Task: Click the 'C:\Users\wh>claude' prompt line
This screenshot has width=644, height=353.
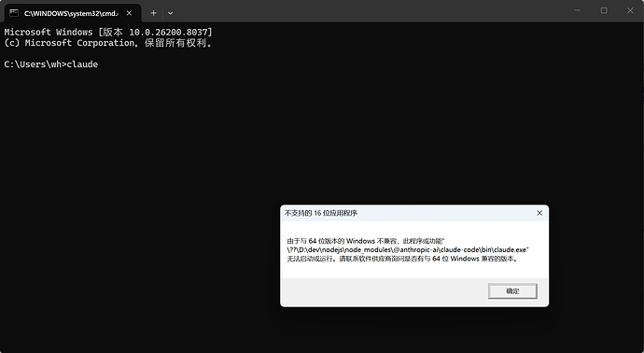Action: [x=51, y=64]
